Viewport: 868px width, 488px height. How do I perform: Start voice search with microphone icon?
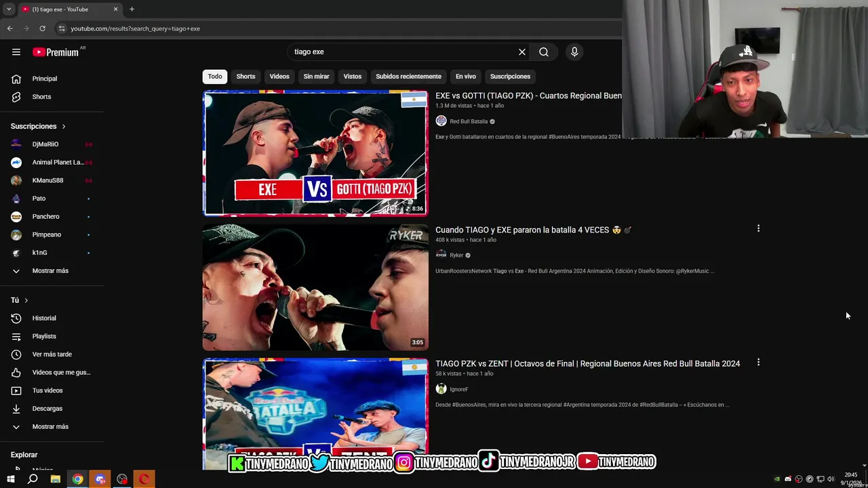[x=574, y=52]
